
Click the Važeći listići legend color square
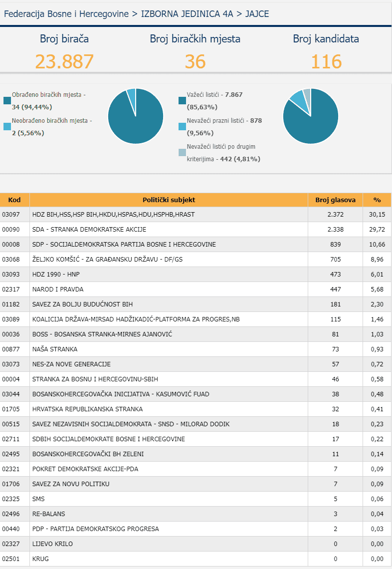coord(182,101)
